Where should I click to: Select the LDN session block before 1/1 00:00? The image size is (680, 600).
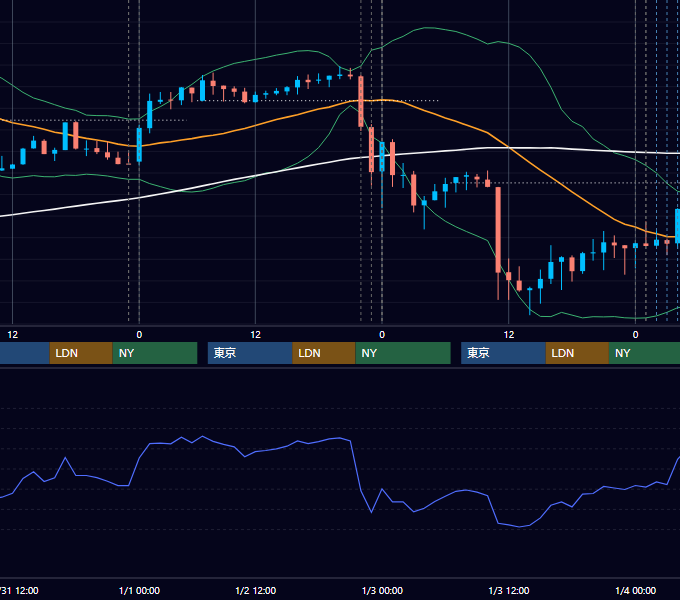(81, 353)
